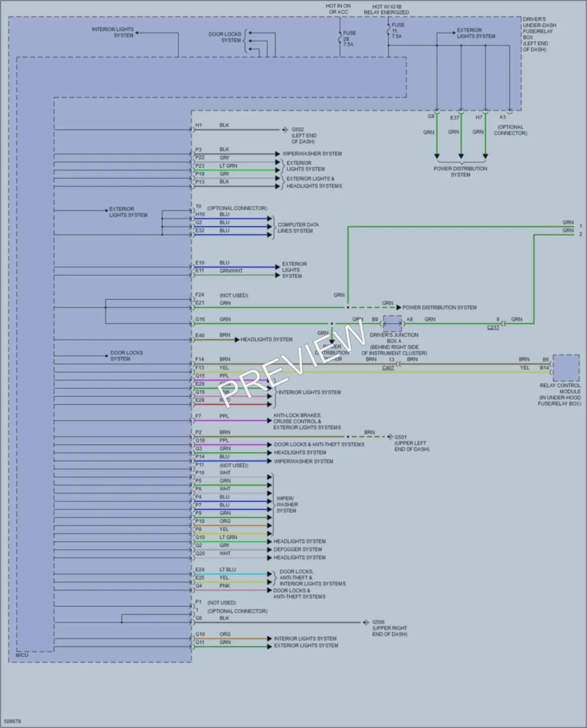This screenshot has width=587, height=728.
Task: Select pin label P22
Action: 200,157
